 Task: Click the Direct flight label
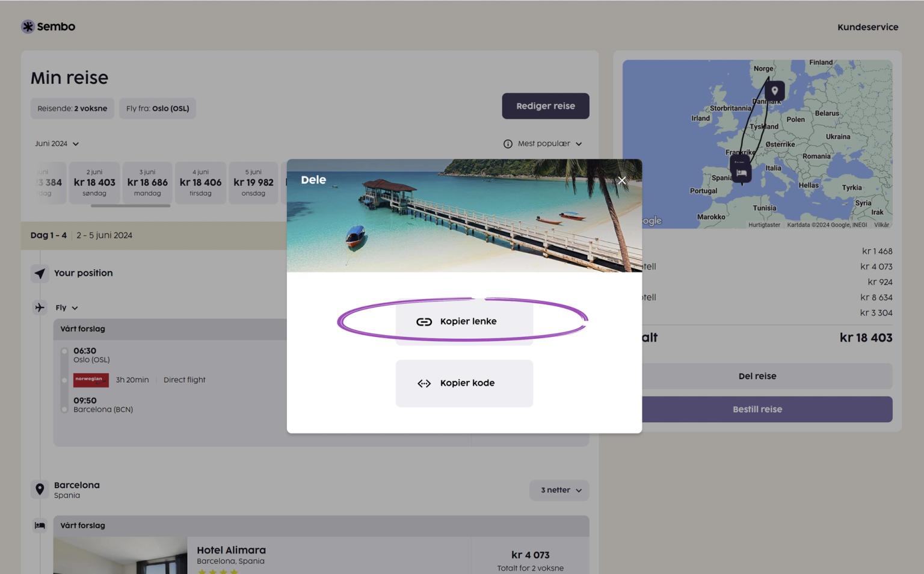pos(184,380)
